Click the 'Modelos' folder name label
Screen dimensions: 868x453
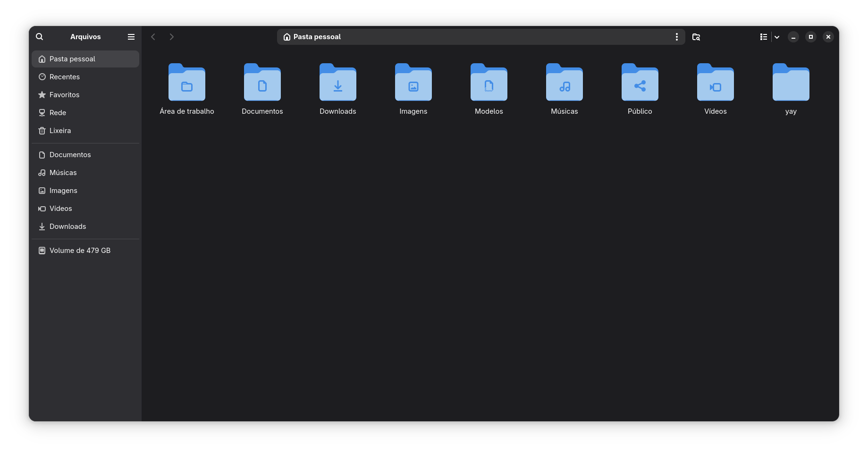click(x=489, y=111)
